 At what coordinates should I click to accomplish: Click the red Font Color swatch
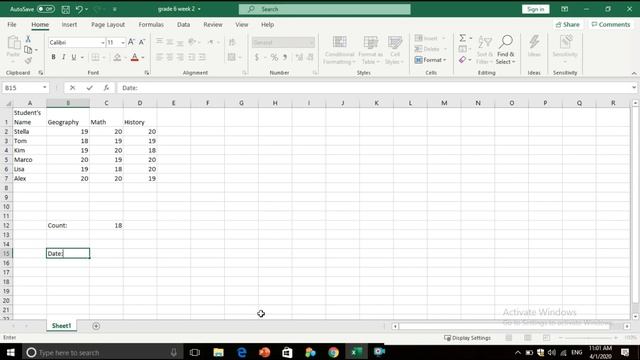[x=135, y=57]
